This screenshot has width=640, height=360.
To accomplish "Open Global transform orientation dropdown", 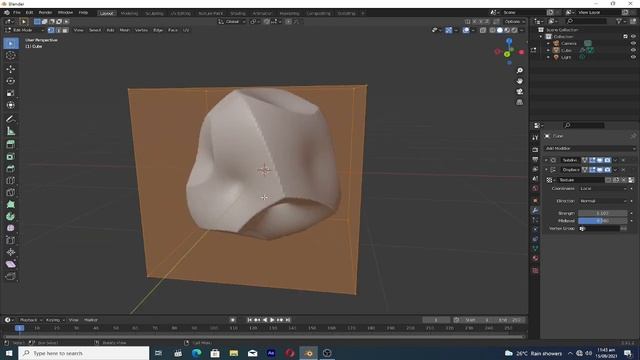I will click(232, 22).
